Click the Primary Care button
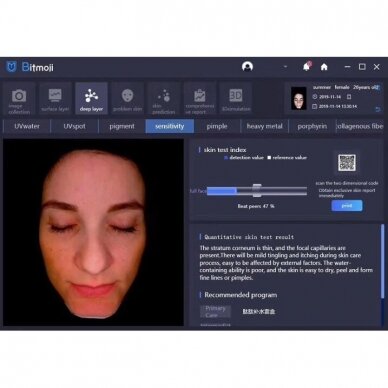Viewport: 388px width, 388px height. [x=215, y=312]
